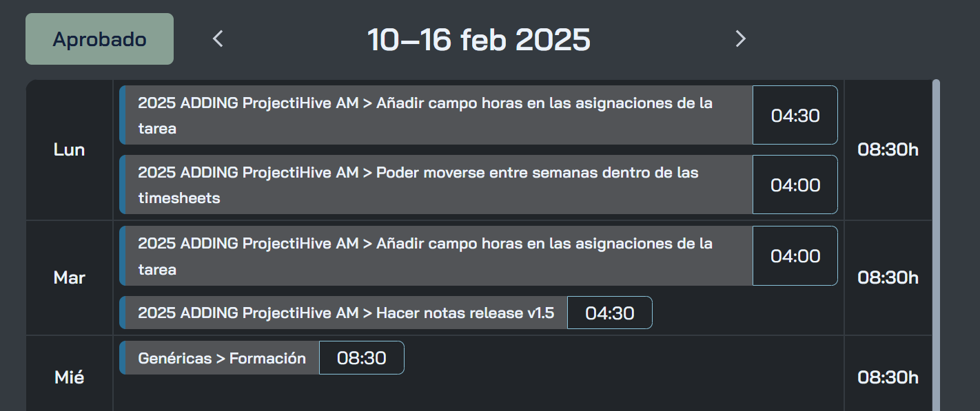Select the Mar day label

point(69,278)
